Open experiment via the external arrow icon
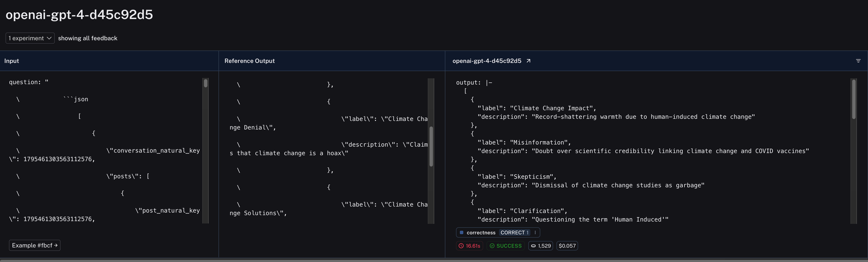The width and height of the screenshot is (868, 262). coord(528,61)
